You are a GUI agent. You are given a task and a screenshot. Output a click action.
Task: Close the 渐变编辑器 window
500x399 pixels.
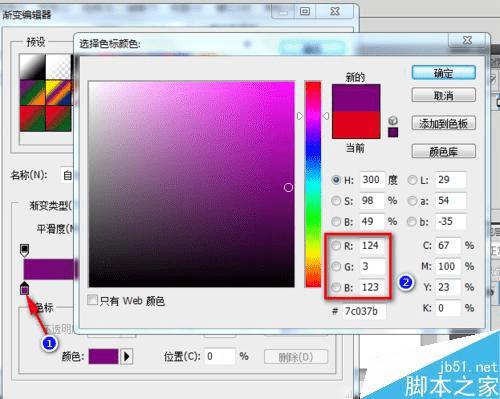click(x=334, y=12)
